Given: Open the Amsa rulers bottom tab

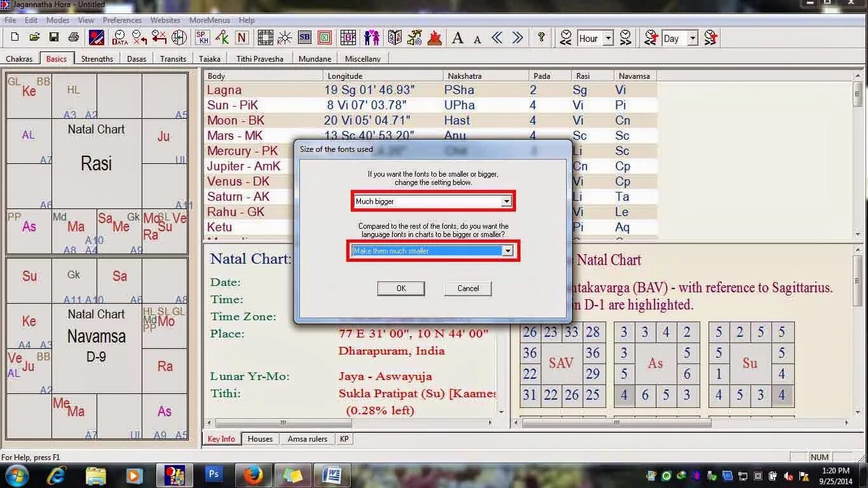Looking at the screenshot, I should 308,439.
